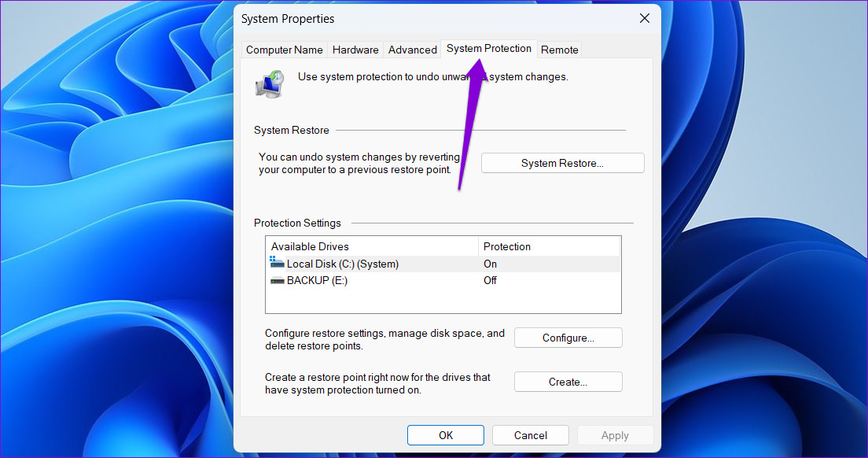This screenshot has height=458, width=868.
Task: Switch to the Computer Name tab
Action: click(x=284, y=50)
